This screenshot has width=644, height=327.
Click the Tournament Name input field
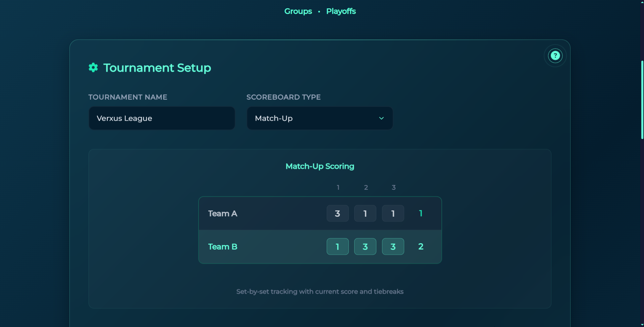(162, 118)
